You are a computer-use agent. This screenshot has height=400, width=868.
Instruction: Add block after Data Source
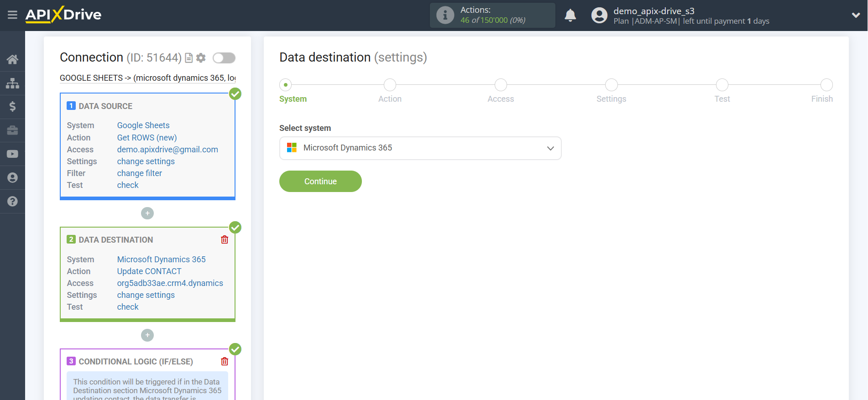coord(147,213)
